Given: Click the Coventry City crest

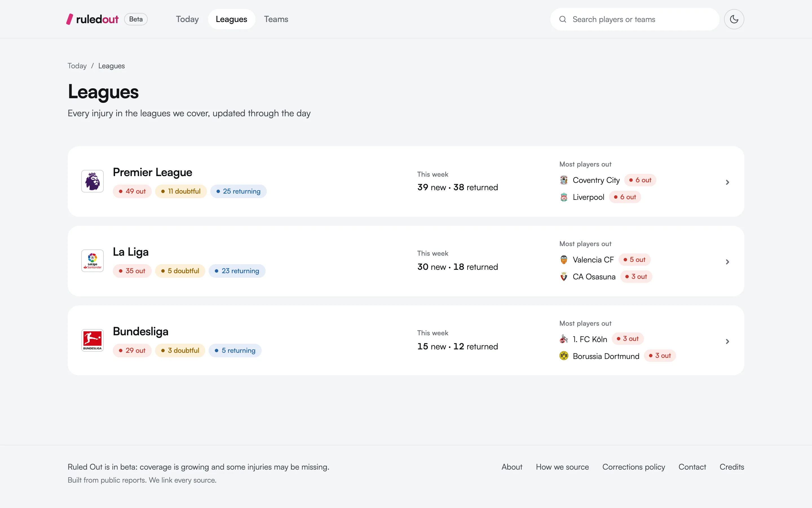Looking at the screenshot, I should 564,180.
